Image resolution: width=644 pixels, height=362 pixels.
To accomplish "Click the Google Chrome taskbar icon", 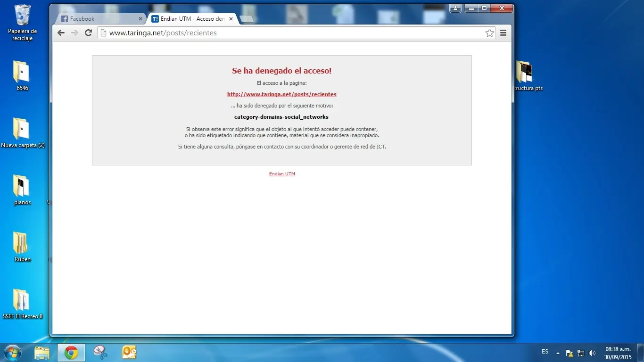I will pyautogui.click(x=71, y=353).
